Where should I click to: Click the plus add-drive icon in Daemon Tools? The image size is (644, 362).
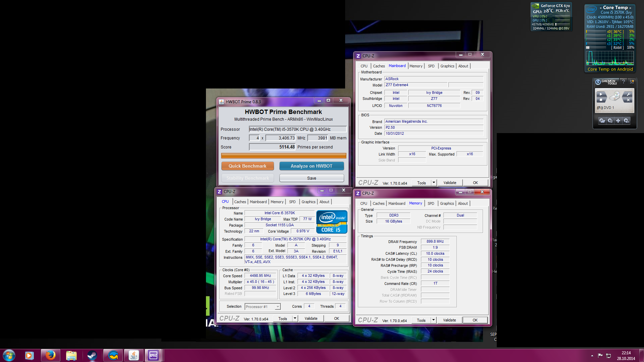(x=618, y=121)
